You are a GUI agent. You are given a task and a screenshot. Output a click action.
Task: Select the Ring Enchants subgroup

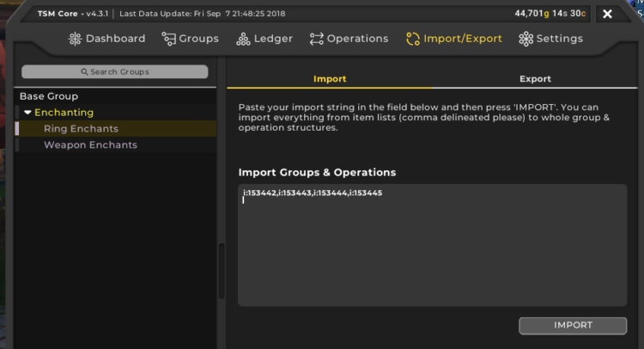pyautogui.click(x=115, y=129)
